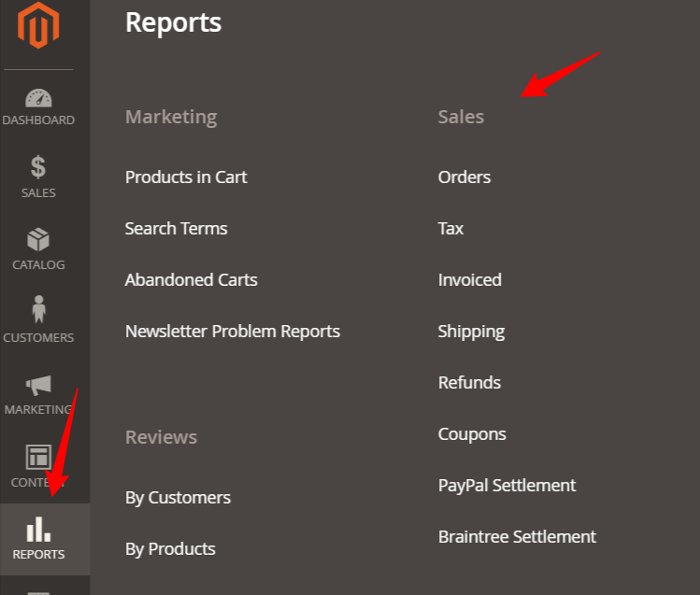Click the Reports bar chart icon
Viewport: 700px width, 595px height.
point(38,530)
